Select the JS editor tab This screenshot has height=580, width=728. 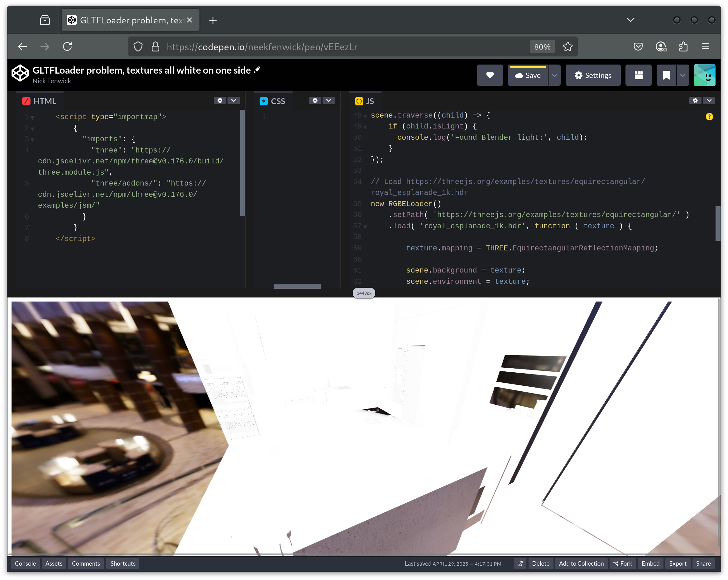[365, 101]
